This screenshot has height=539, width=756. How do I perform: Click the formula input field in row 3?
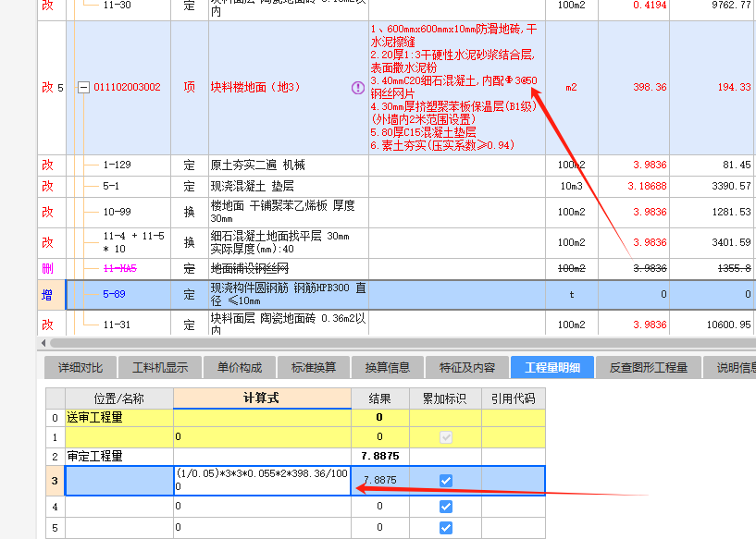point(262,480)
